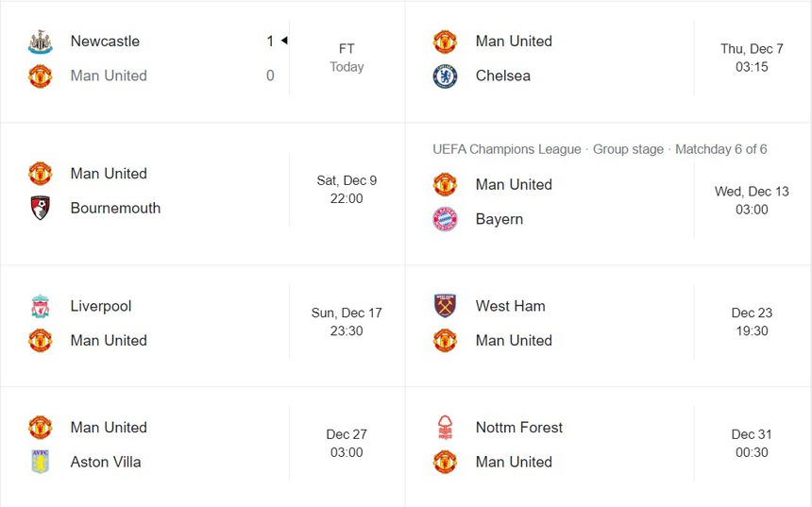Select the Bayern team name
The height and width of the screenshot is (507, 812).
pyautogui.click(x=499, y=219)
